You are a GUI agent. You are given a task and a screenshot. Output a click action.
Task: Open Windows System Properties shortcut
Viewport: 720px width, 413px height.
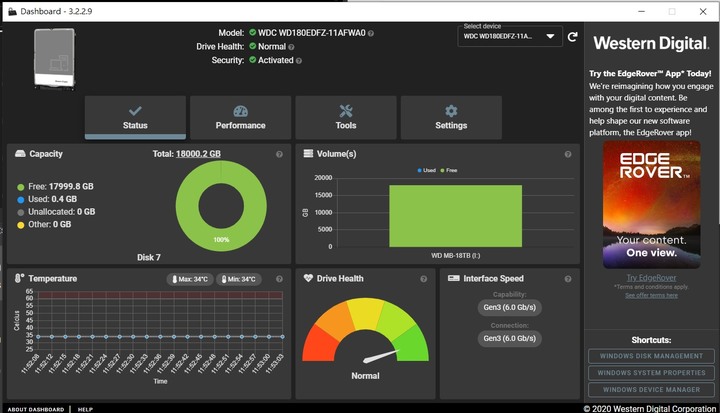coord(651,373)
